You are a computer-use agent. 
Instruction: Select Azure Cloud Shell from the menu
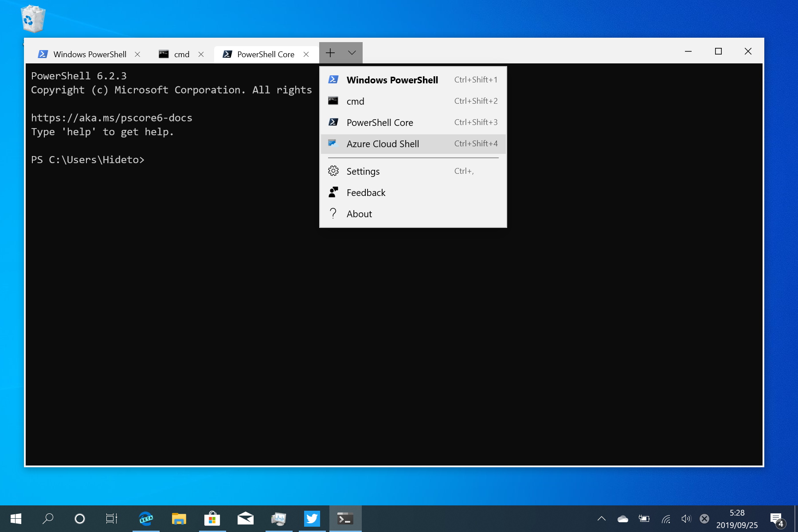coord(383,144)
